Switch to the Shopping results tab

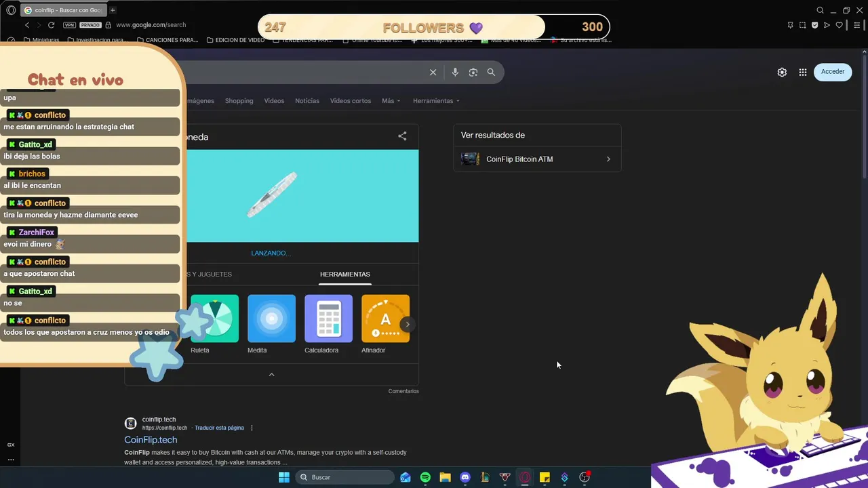tap(239, 101)
